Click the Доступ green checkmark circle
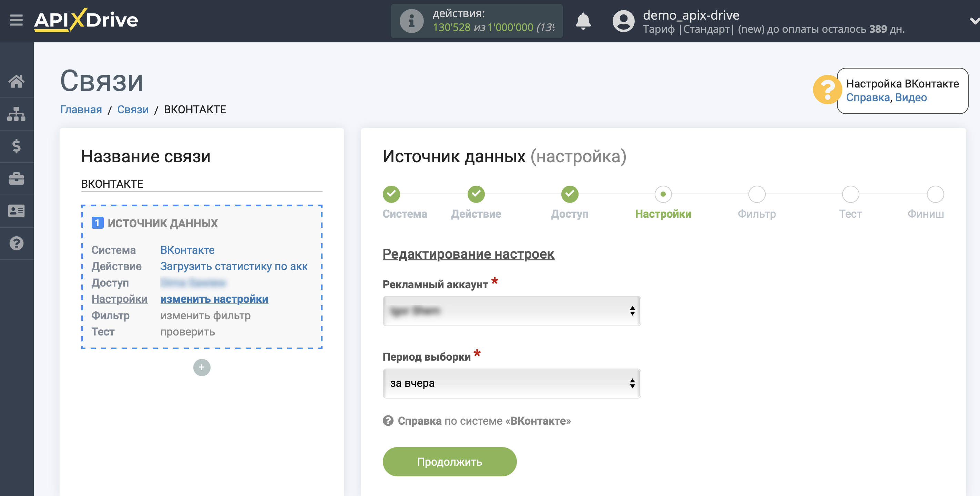This screenshot has width=980, height=496. [570, 194]
